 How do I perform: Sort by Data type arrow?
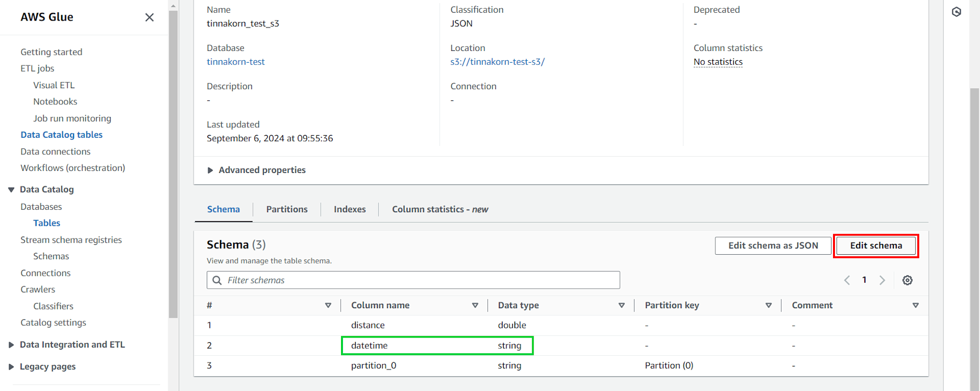pyautogui.click(x=621, y=305)
